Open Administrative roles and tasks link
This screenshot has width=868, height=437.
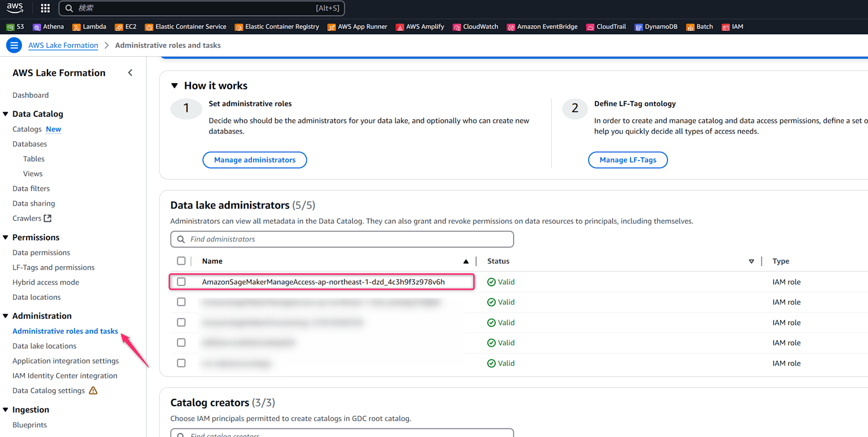65,331
